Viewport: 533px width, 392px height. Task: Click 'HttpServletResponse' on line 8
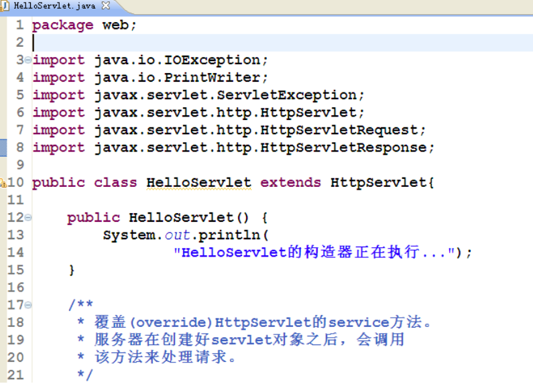[x=344, y=148]
